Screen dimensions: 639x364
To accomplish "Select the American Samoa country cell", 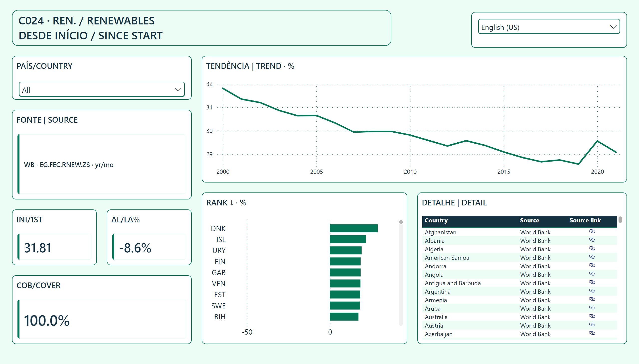I will 447,258.
